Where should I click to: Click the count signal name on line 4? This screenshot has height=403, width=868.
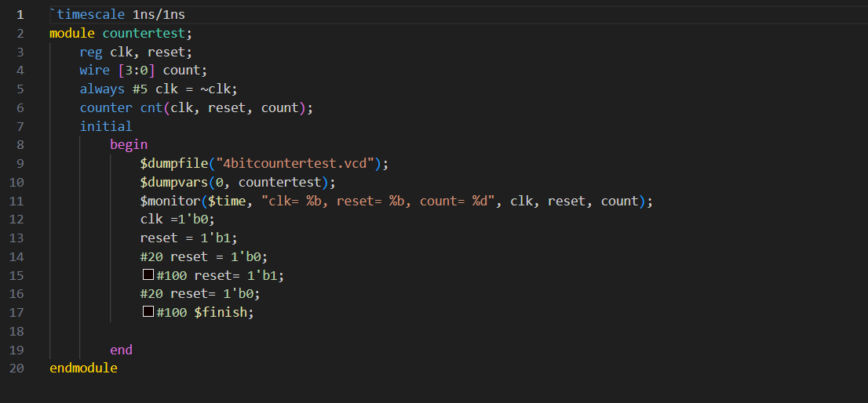click(x=181, y=71)
